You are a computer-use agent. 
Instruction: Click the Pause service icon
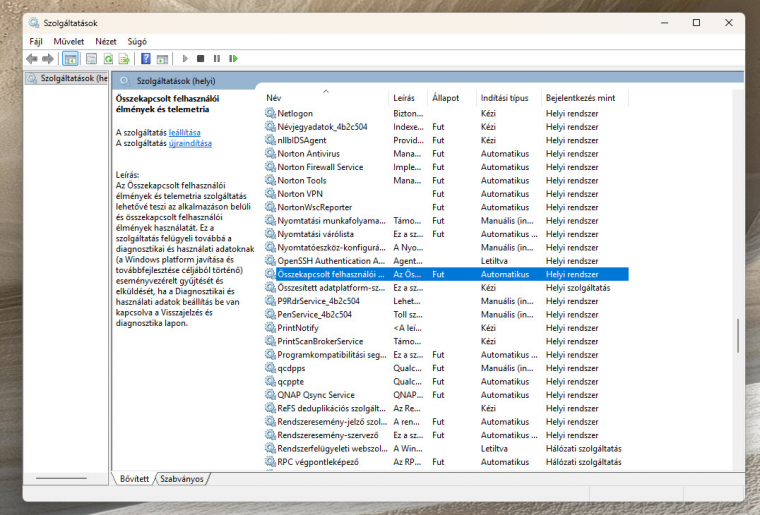[x=217, y=59]
